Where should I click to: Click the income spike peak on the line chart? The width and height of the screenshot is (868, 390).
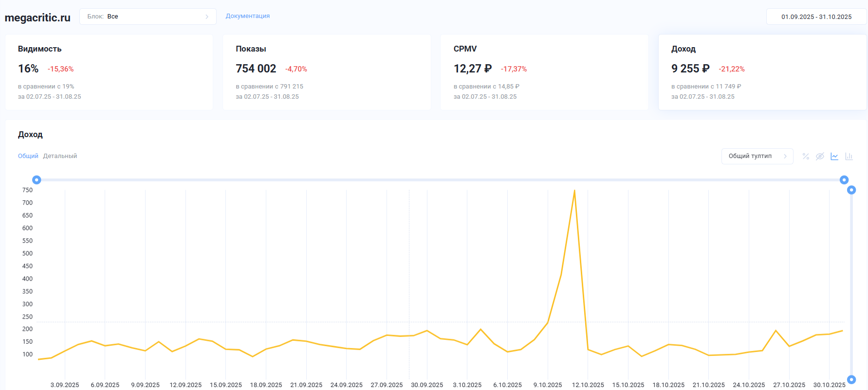pos(574,191)
